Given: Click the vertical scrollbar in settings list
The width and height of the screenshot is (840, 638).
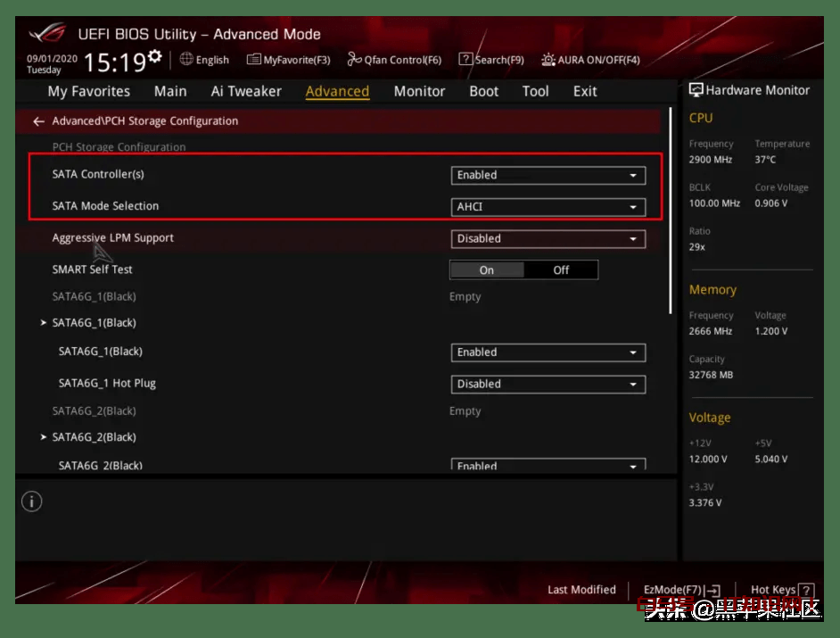Looking at the screenshot, I should point(671,210).
